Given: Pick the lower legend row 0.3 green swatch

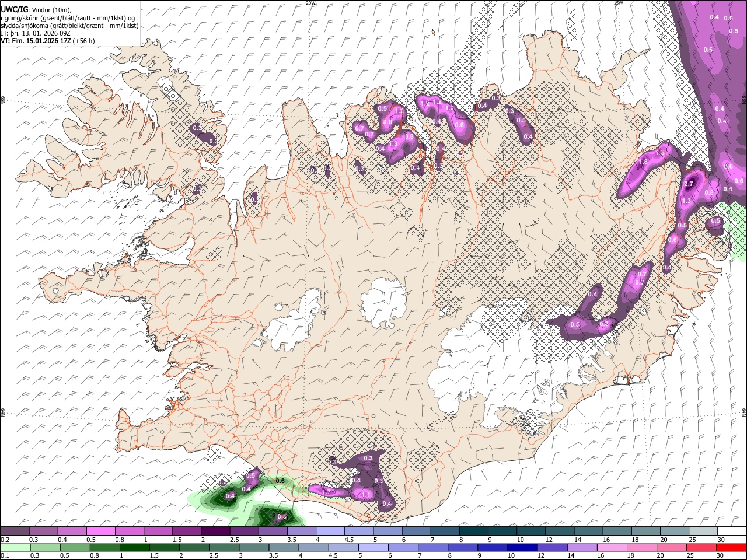Looking at the screenshot, I should coord(46,547).
